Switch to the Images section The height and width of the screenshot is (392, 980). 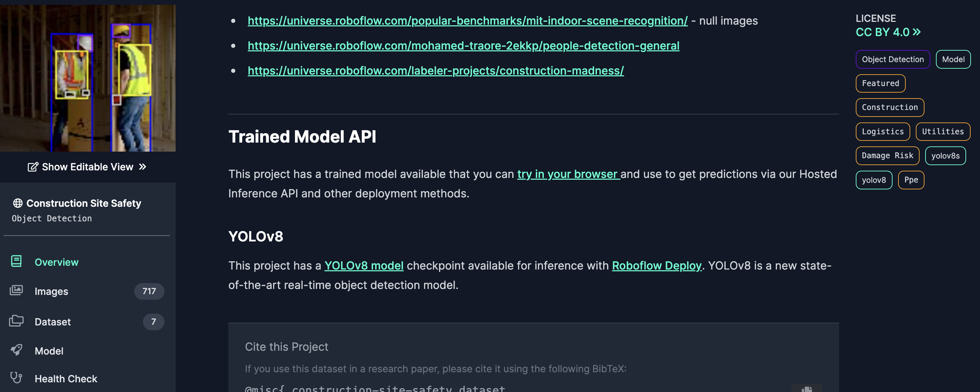[x=51, y=291]
